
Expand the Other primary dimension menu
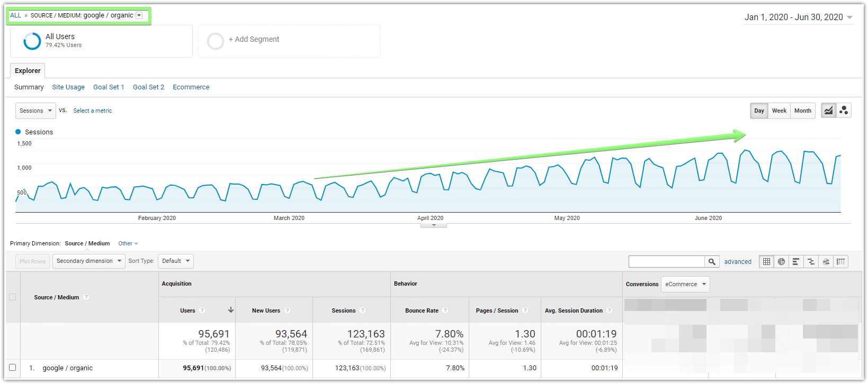(128, 243)
